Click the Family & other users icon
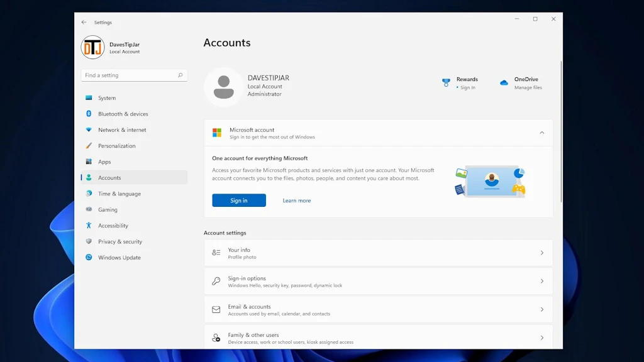 click(216, 337)
